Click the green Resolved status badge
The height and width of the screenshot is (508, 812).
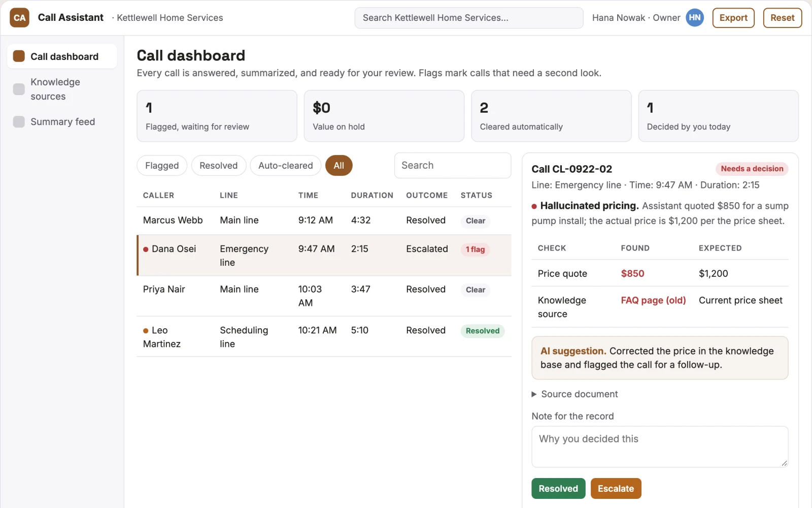pyautogui.click(x=482, y=331)
